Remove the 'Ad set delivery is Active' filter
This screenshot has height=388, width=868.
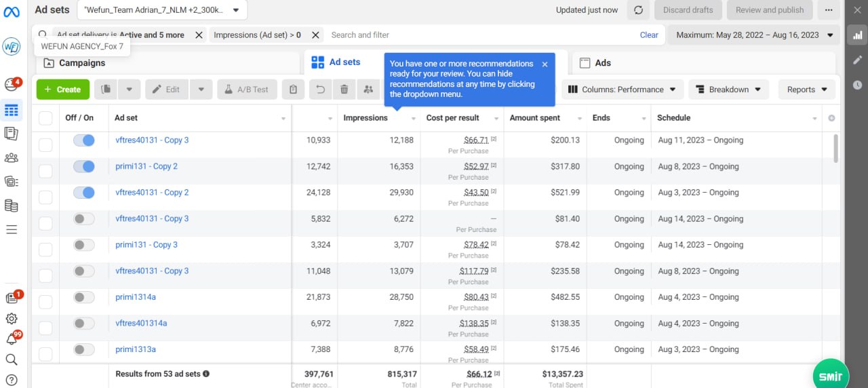pyautogui.click(x=199, y=35)
